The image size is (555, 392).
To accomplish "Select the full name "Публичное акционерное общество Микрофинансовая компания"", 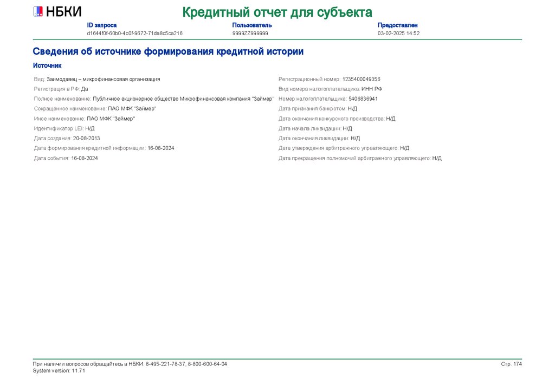I will pyautogui.click(x=172, y=99).
